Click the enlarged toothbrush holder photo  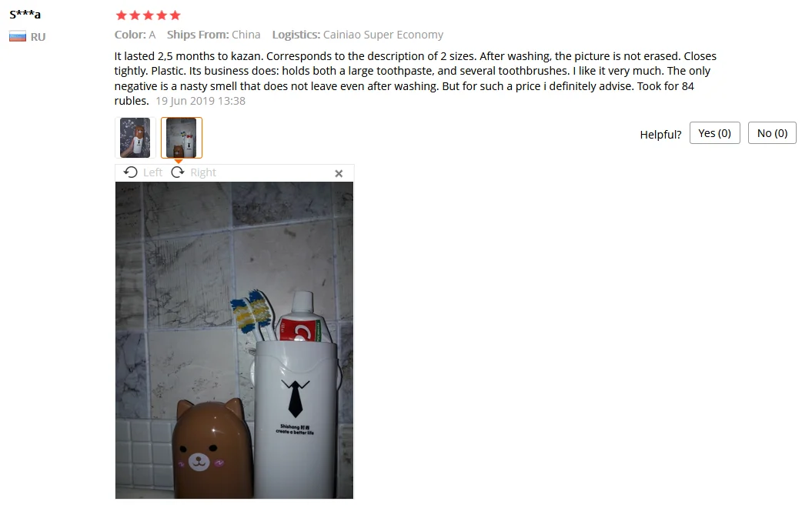coord(234,340)
